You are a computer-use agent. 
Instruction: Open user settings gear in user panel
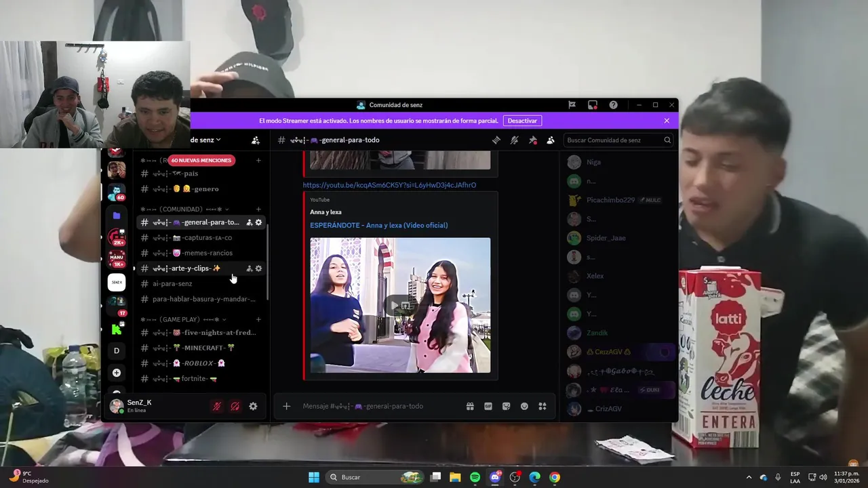pyautogui.click(x=253, y=407)
